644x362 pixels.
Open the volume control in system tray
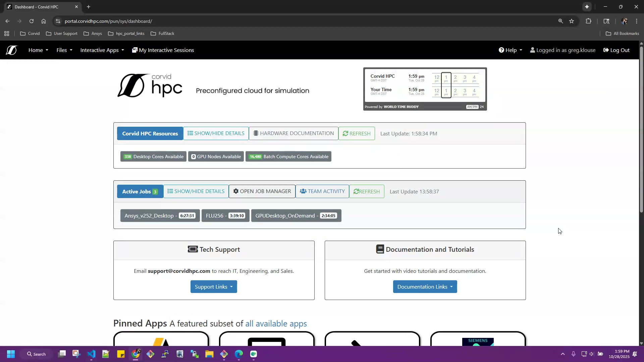tap(592, 354)
